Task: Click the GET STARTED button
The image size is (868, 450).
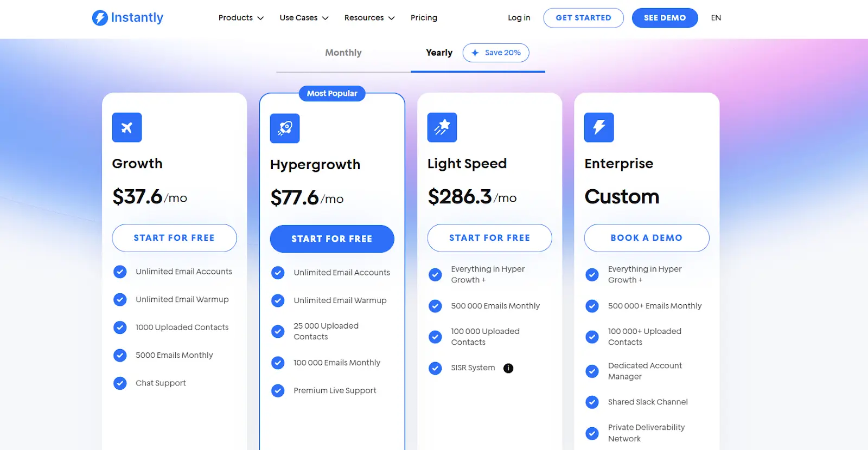Action: (583, 18)
